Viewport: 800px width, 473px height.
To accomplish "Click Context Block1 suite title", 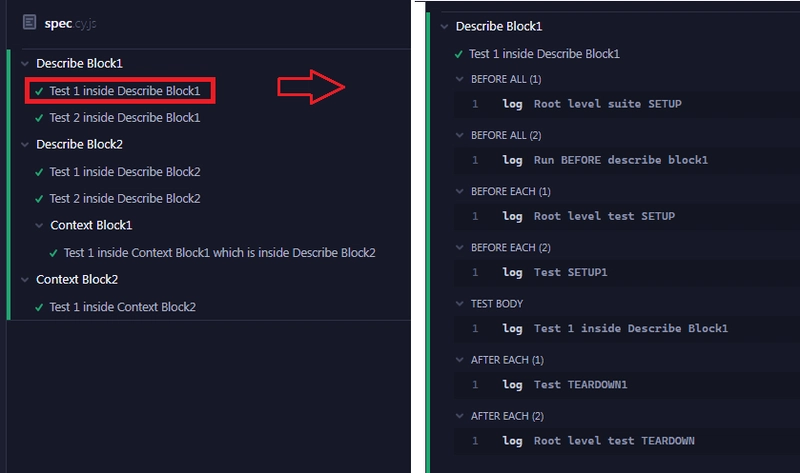I will (91, 225).
